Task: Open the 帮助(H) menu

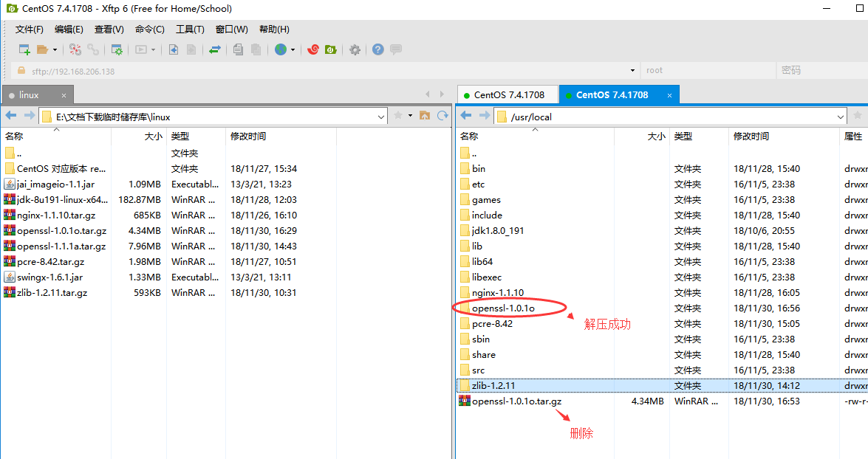Action: coord(274,30)
